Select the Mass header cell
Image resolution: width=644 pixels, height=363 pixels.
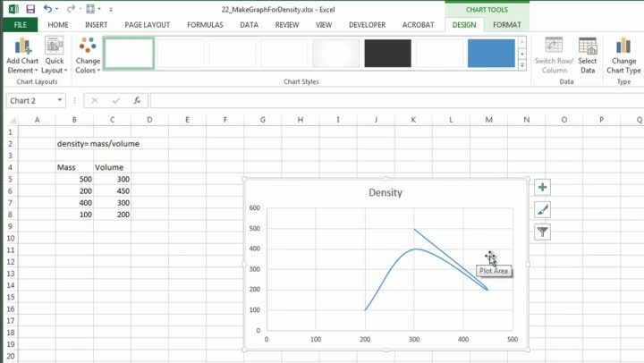[74, 167]
